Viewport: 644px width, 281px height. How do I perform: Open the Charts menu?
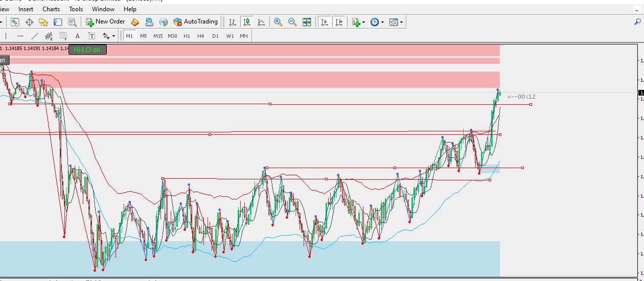tap(51, 9)
